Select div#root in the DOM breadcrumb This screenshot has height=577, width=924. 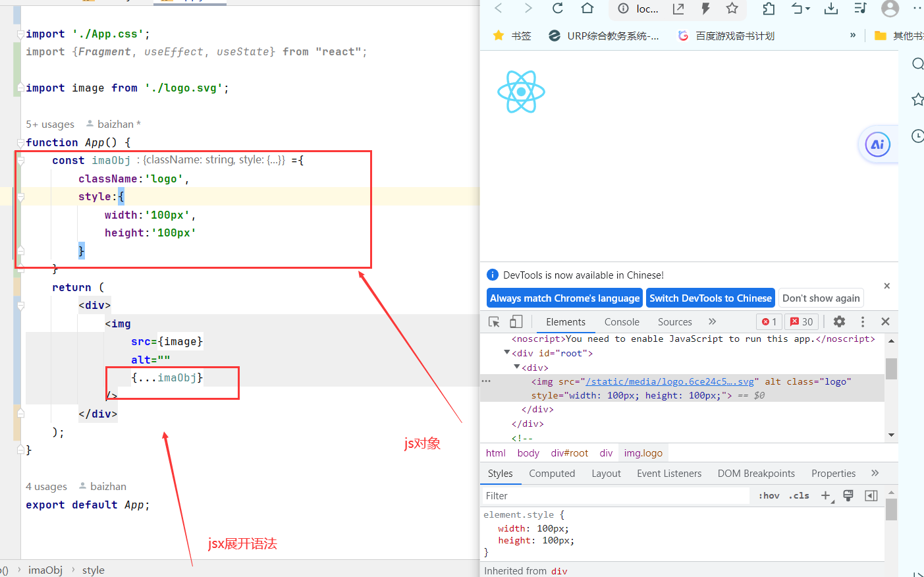pyautogui.click(x=570, y=453)
